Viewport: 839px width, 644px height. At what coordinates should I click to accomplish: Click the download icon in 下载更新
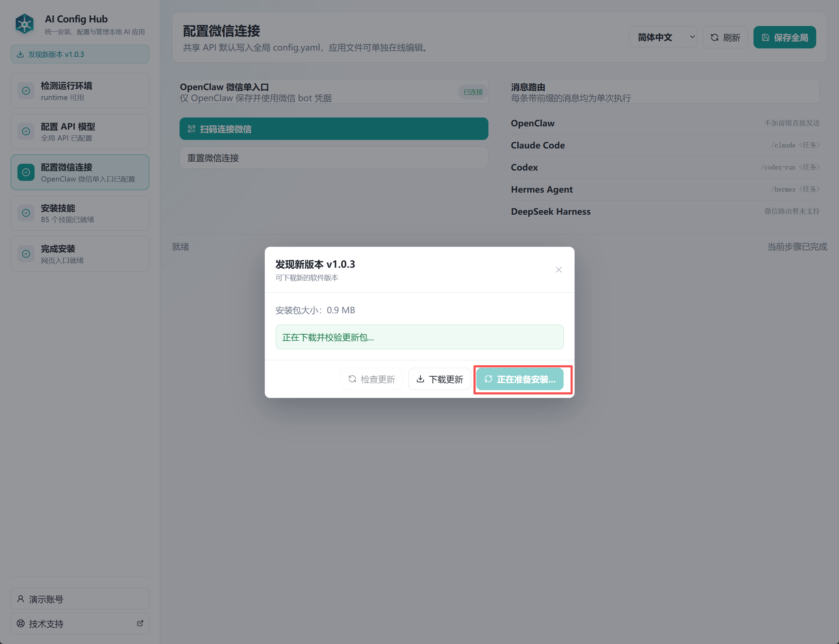[420, 379]
